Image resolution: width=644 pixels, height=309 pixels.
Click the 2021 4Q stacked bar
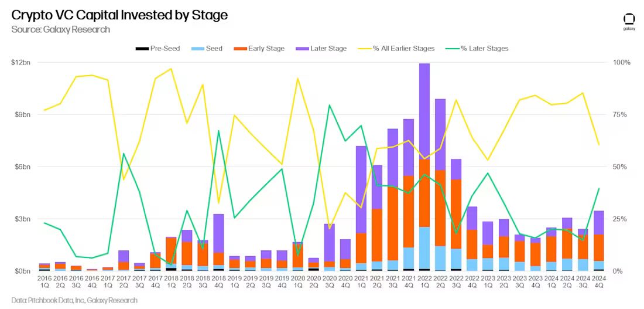pos(409,195)
